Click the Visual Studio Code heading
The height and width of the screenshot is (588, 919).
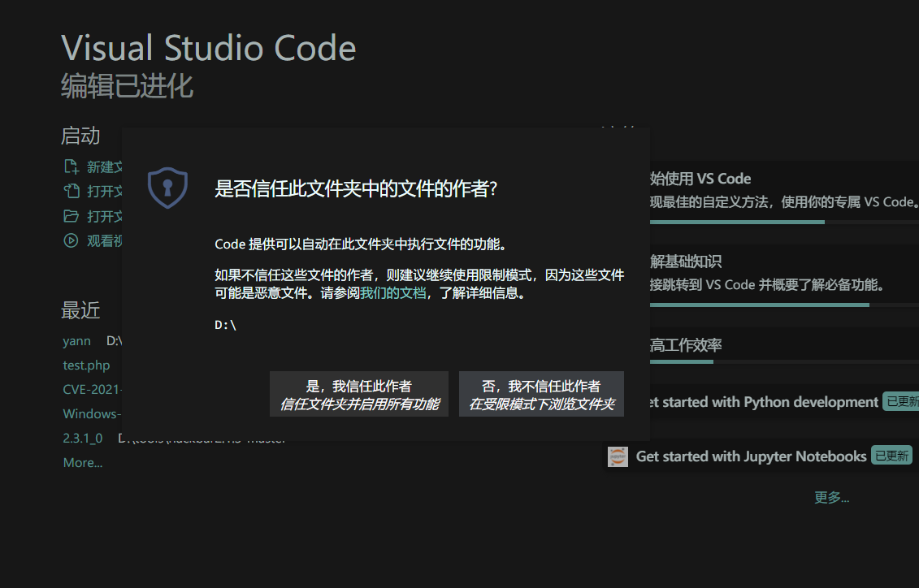pos(209,48)
